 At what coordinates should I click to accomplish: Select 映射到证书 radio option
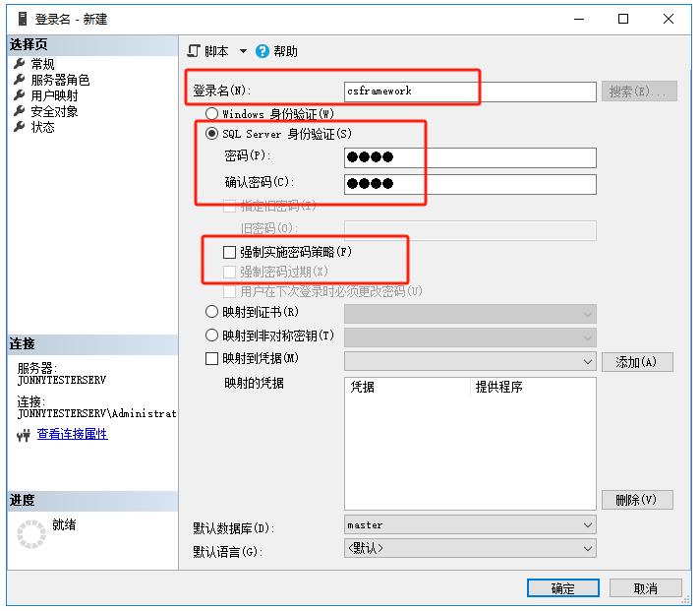tap(211, 312)
